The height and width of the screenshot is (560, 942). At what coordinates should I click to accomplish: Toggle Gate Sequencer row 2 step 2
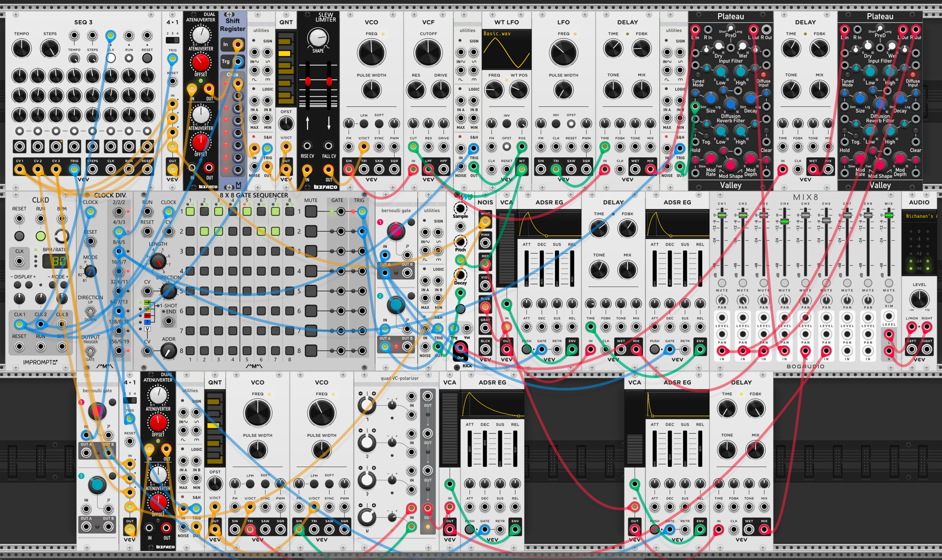(x=204, y=232)
